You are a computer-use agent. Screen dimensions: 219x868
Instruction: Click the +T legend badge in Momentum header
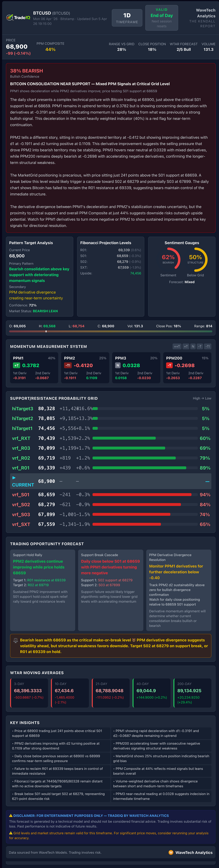coord(186,346)
